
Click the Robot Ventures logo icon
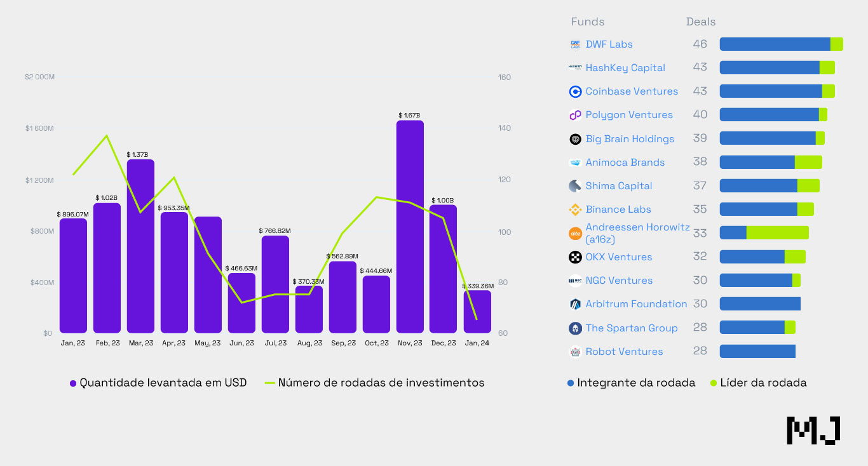point(575,352)
